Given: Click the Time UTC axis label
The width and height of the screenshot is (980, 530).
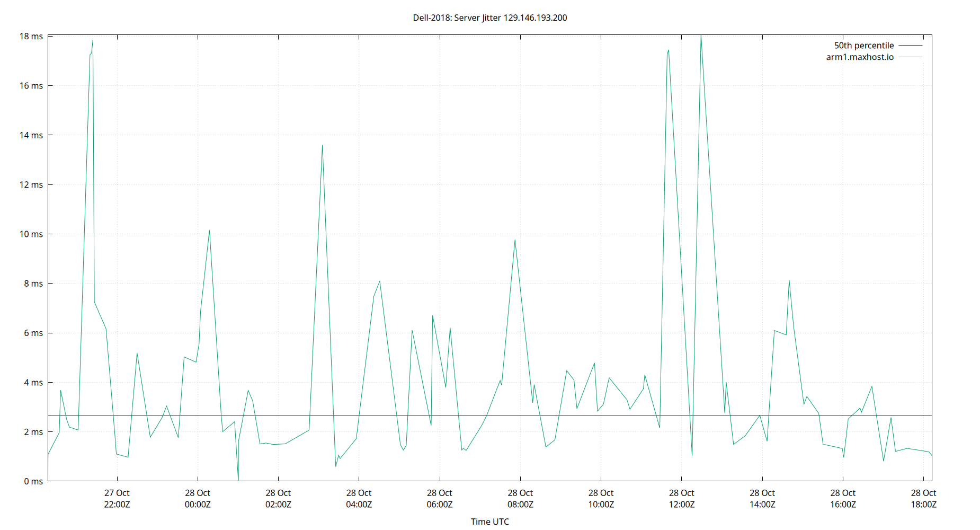Looking at the screenshot, I should 489,522.
